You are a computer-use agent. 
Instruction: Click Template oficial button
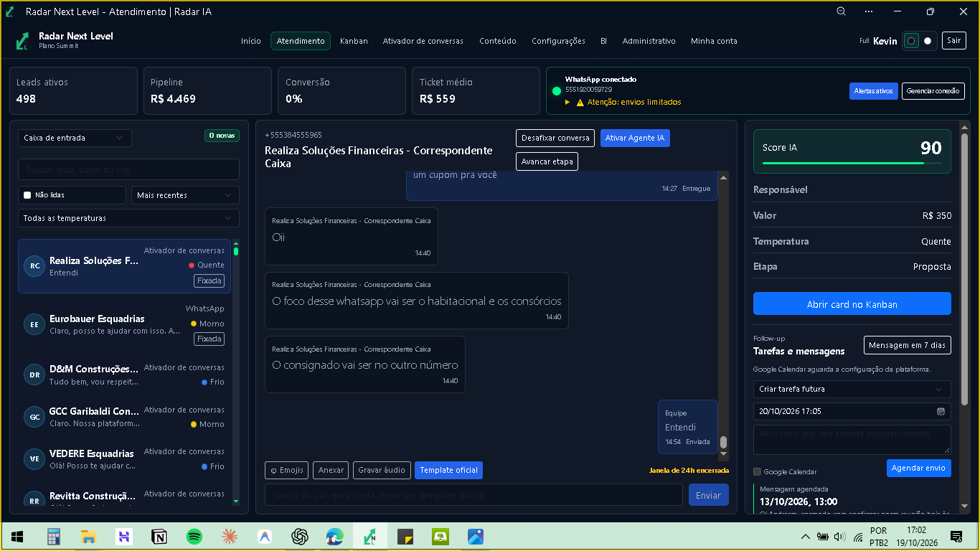pyautogui.click(x=448, y=470)
